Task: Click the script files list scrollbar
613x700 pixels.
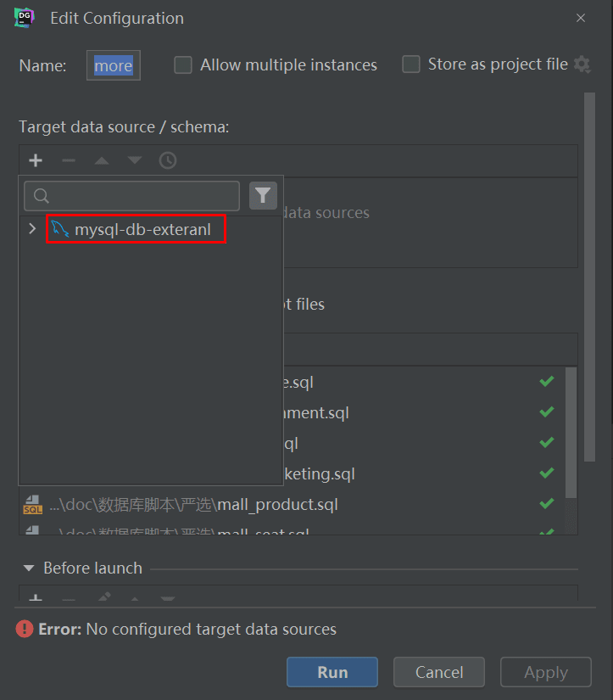Action: click(x=571, y=432)
